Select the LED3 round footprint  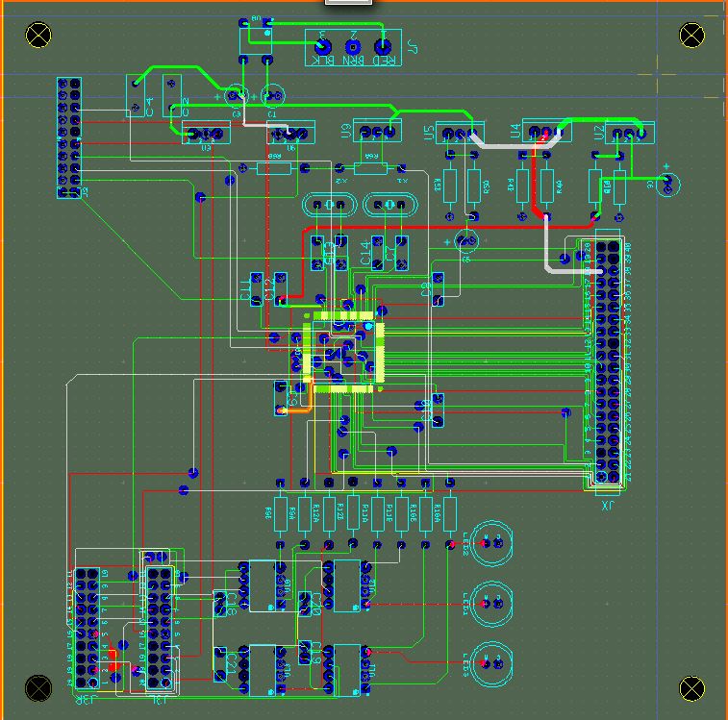tap(491, 664)
